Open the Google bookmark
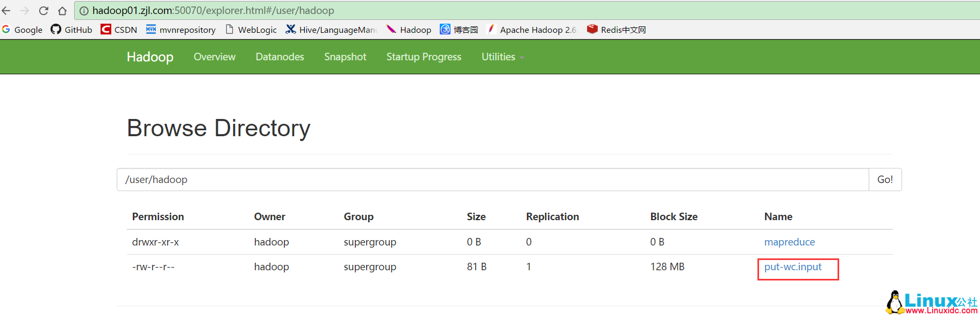Screen dimensions: 980x316 pos(22,30)
